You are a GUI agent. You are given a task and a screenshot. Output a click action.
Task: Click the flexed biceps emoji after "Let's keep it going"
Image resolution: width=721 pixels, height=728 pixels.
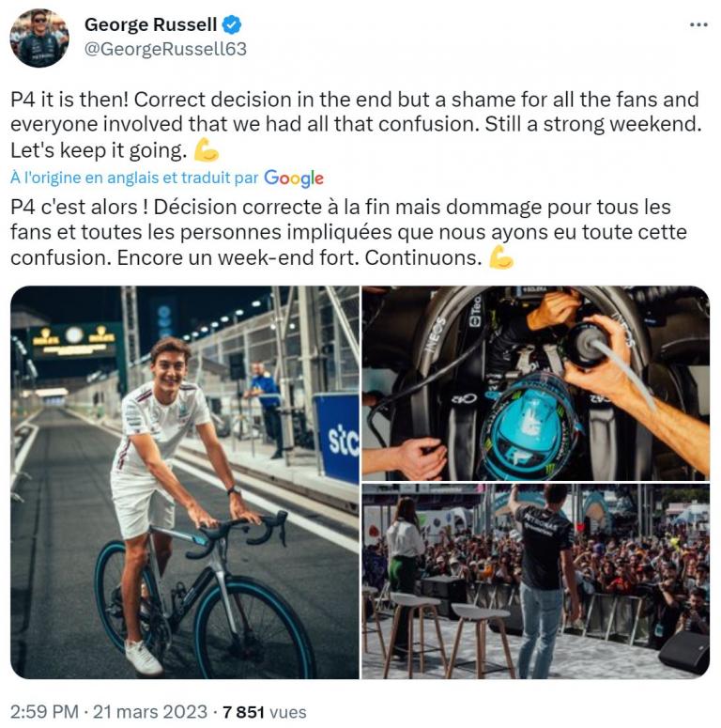(x=206, y=149)
